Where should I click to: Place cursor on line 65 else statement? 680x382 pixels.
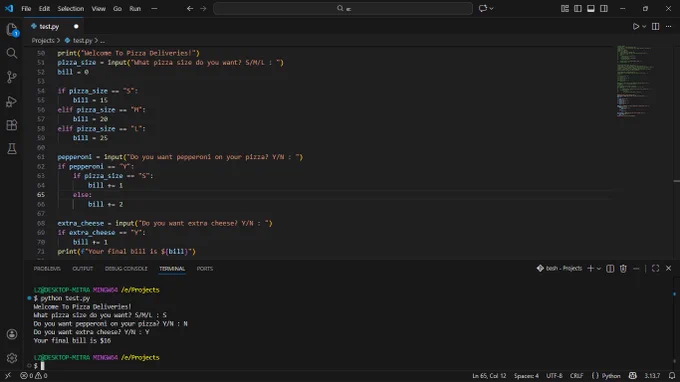tap(82, 195)
